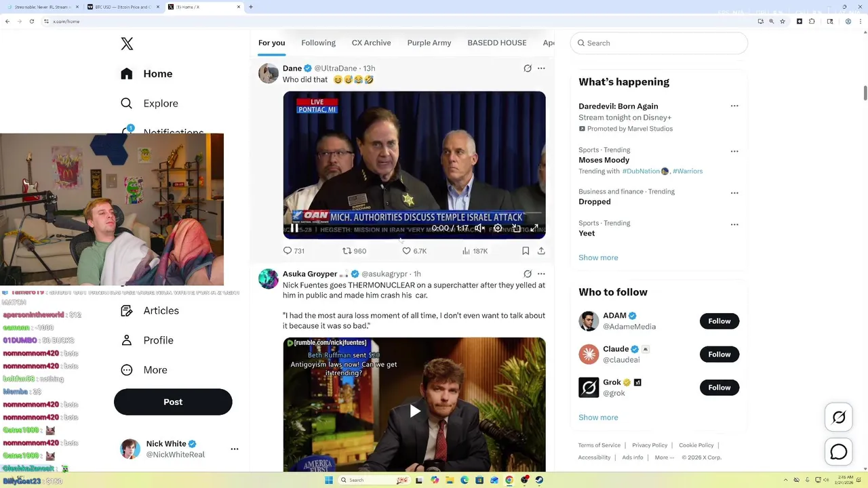Go to Home in the left sidebar

(x=147, y=74)
